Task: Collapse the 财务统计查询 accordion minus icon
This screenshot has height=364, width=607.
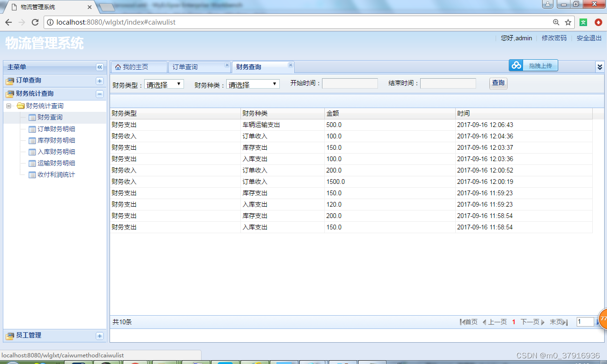Action: [x=100, y=94]
